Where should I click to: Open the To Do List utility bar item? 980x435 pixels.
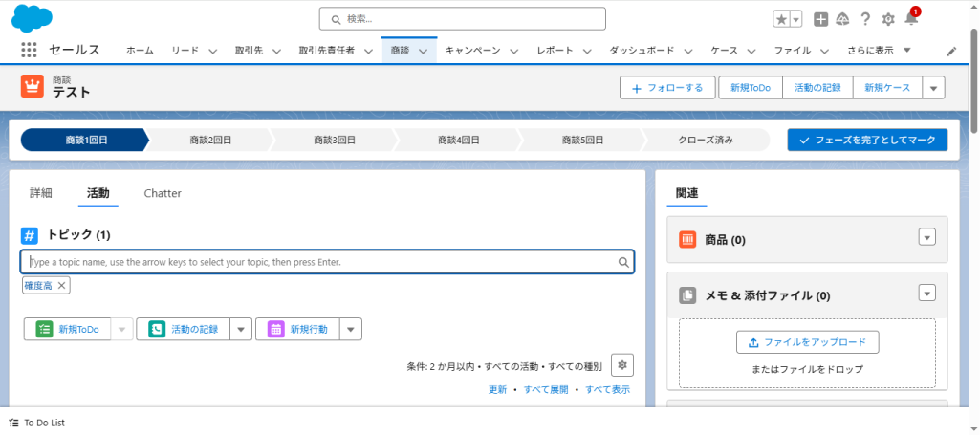[37, 424]
